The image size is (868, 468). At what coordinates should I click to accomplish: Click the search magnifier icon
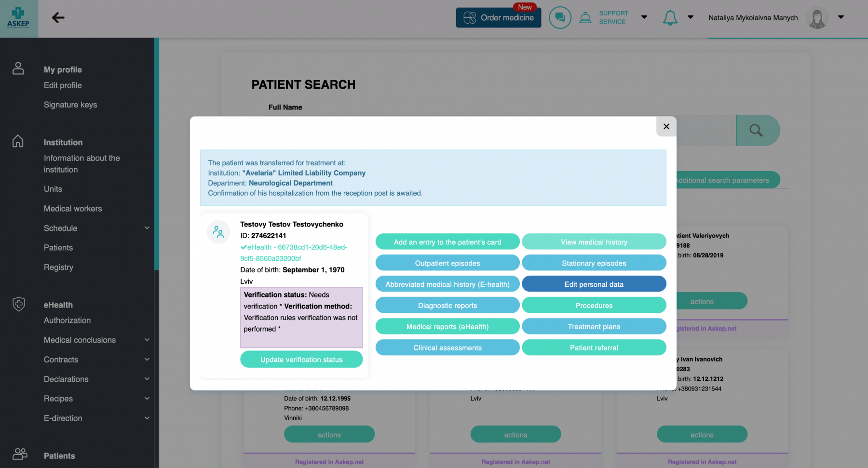(756, 130)
